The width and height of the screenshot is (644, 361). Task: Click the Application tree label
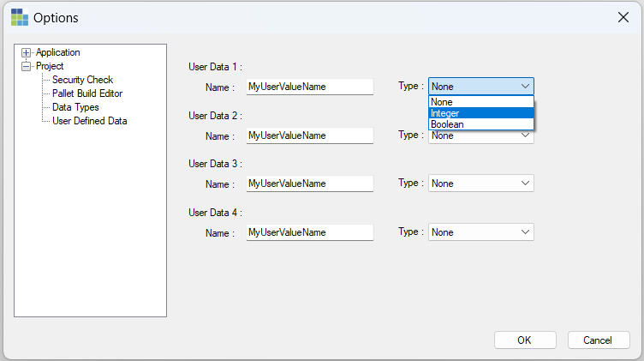[x=57, y=52]
